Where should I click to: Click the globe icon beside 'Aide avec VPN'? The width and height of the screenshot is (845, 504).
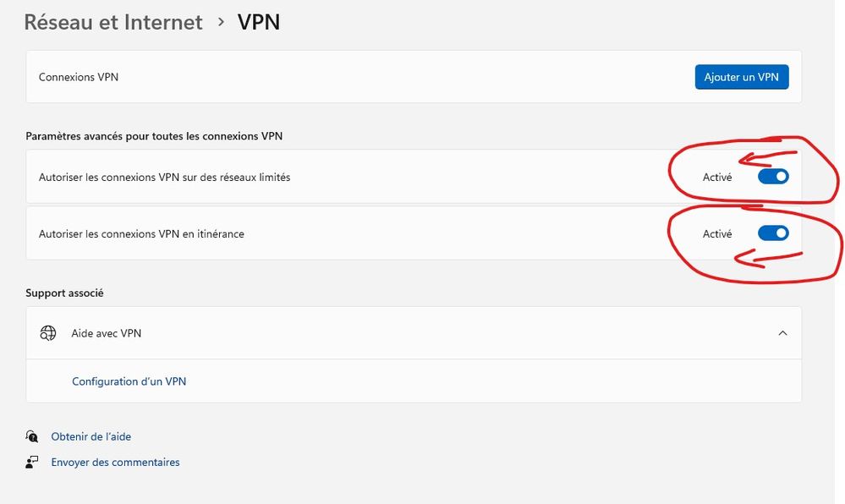tap(49, 333)
